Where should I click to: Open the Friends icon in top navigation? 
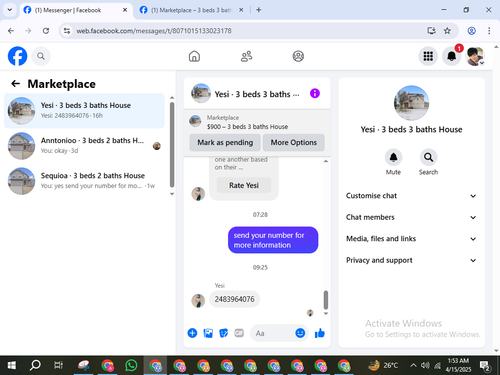(246, 56)
